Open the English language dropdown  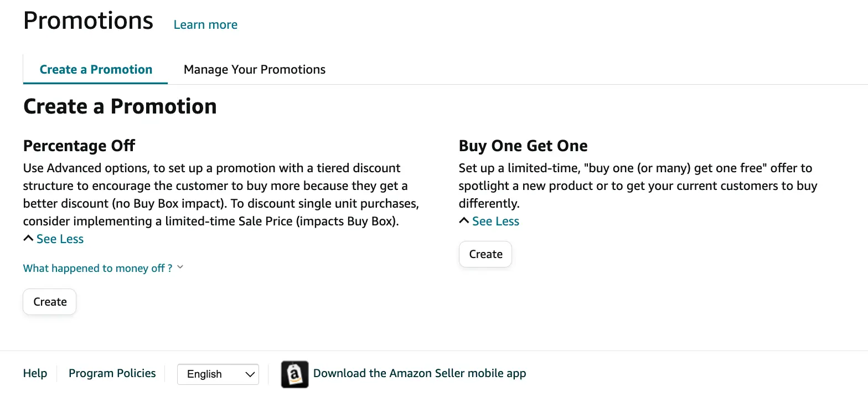[218, 374]
